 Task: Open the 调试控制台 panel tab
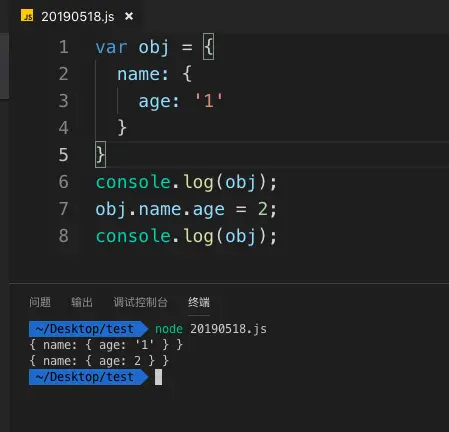[x=140, y=302]
